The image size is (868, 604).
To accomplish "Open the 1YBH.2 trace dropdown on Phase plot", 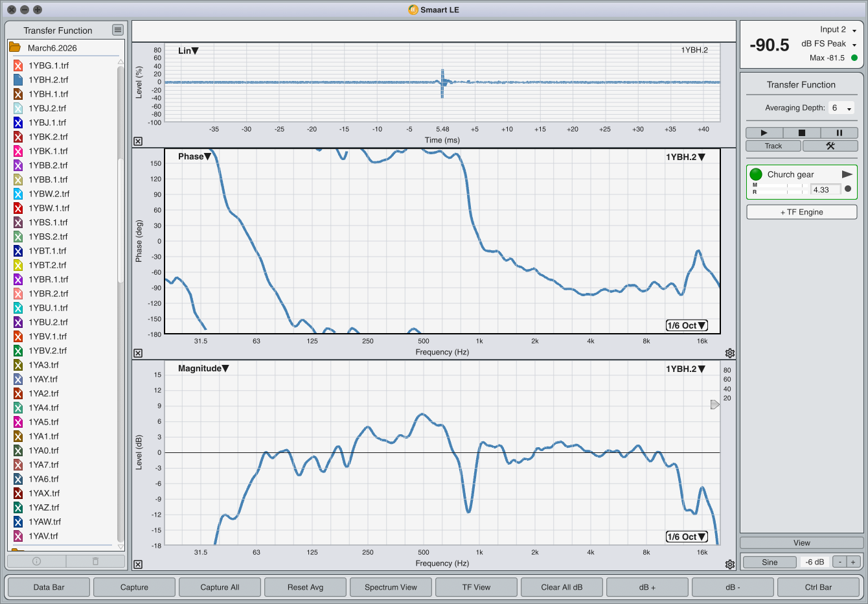I will pyautogui.click(x=685, y=157).
